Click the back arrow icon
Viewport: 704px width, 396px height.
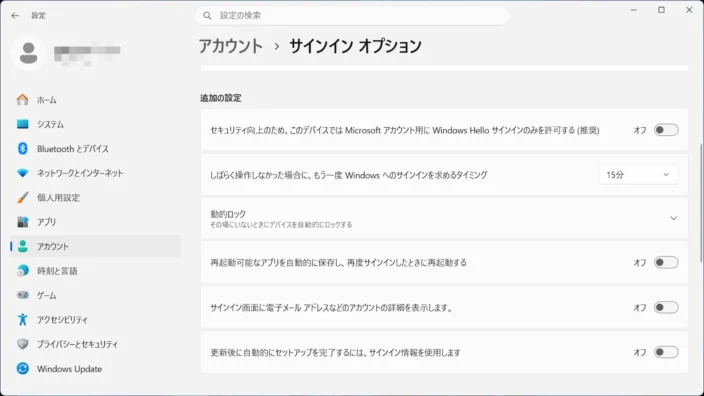[15, 16]
